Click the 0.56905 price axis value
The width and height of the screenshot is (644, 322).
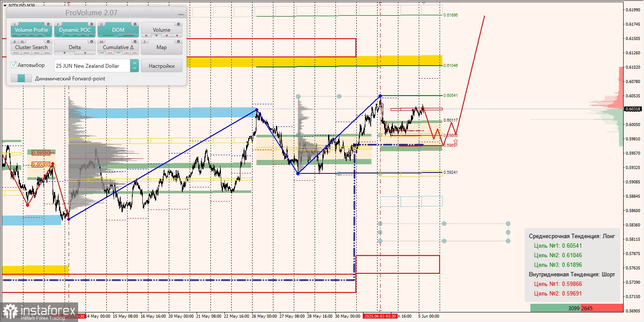(633, 311)
